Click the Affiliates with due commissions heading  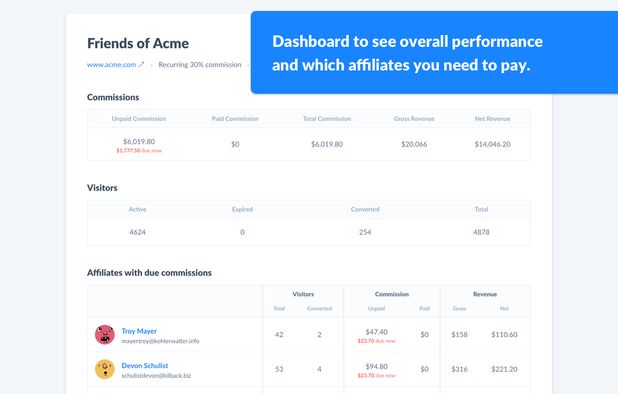(x=149, y=273)
